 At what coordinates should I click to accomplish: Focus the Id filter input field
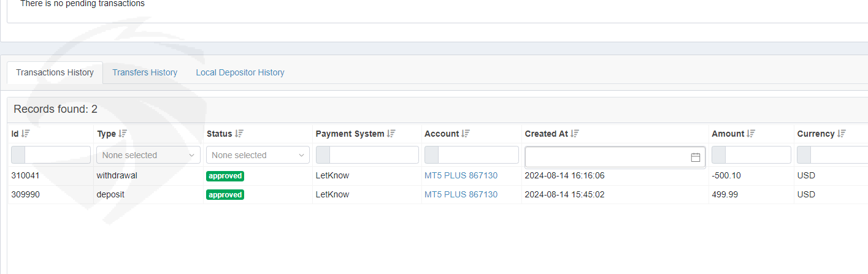coord(57,155)
